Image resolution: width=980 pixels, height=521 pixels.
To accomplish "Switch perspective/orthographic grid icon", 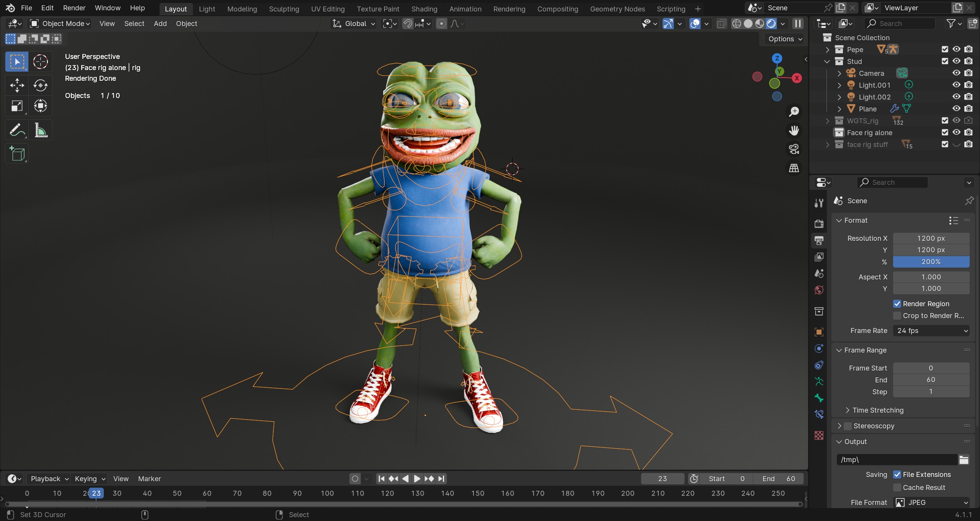I will click(794, 168).
